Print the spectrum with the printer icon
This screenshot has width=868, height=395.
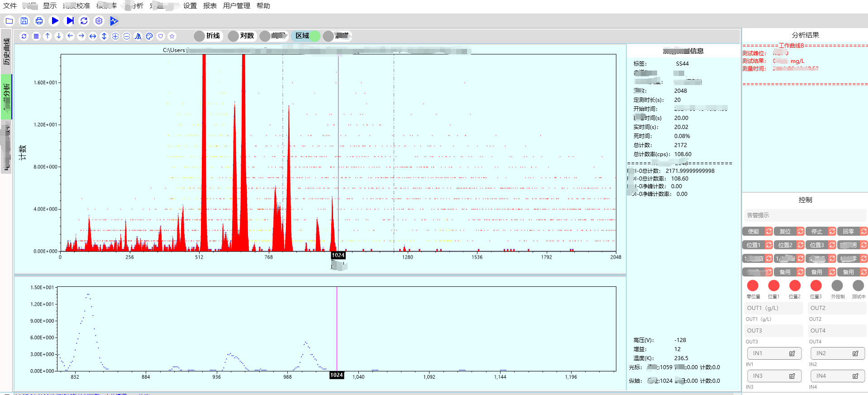coord(39,21)
